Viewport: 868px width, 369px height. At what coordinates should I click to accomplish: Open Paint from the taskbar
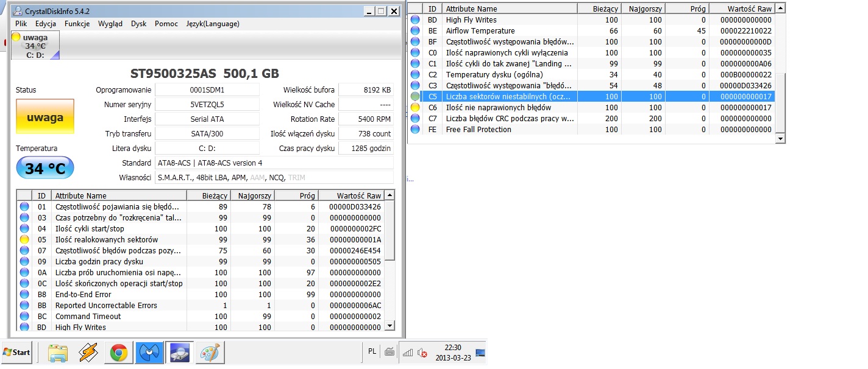[209, 353]
